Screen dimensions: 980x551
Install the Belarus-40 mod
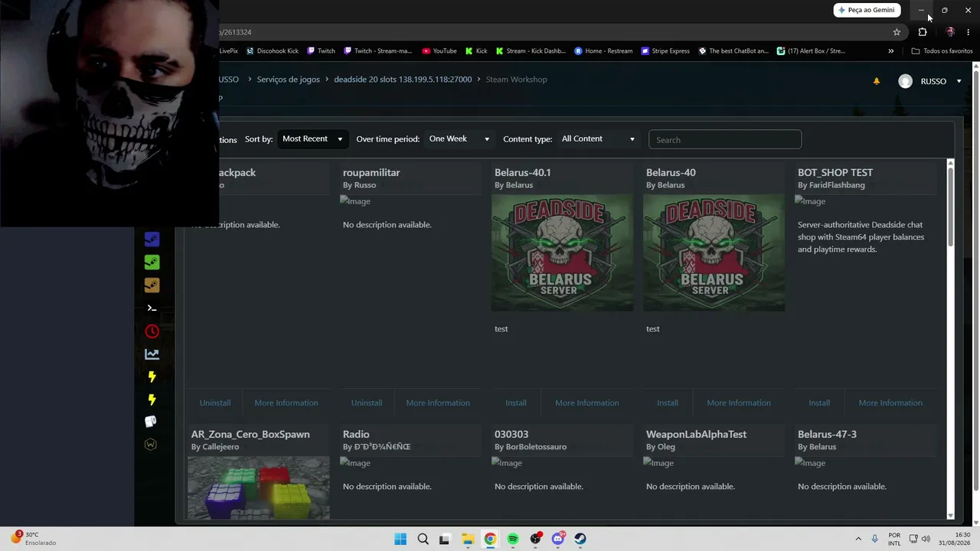coord(668,403)
